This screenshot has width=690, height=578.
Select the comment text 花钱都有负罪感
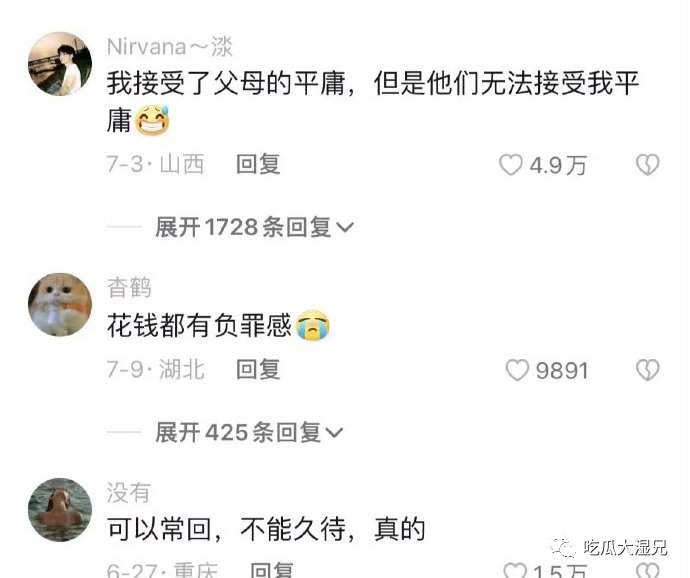(199, 326)
